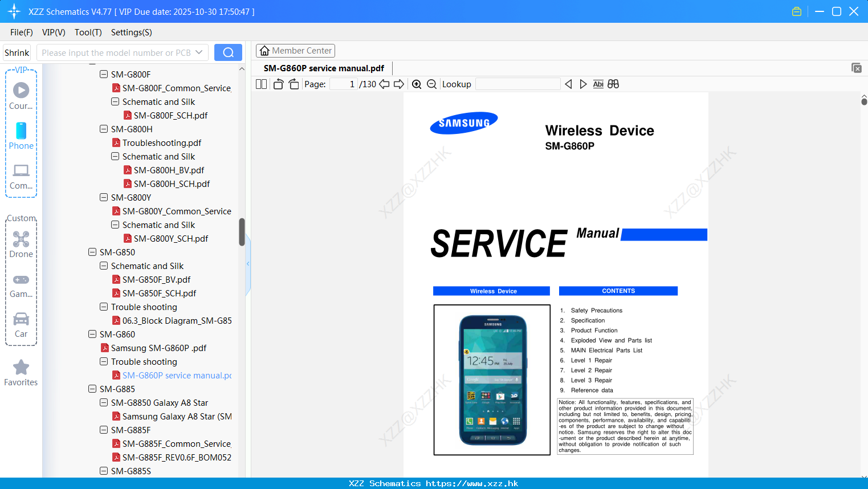Image resolution: width=868 pixels, height=489 pixels.
Task: Open the File(F) menu
Action: [x=22, y=32]
